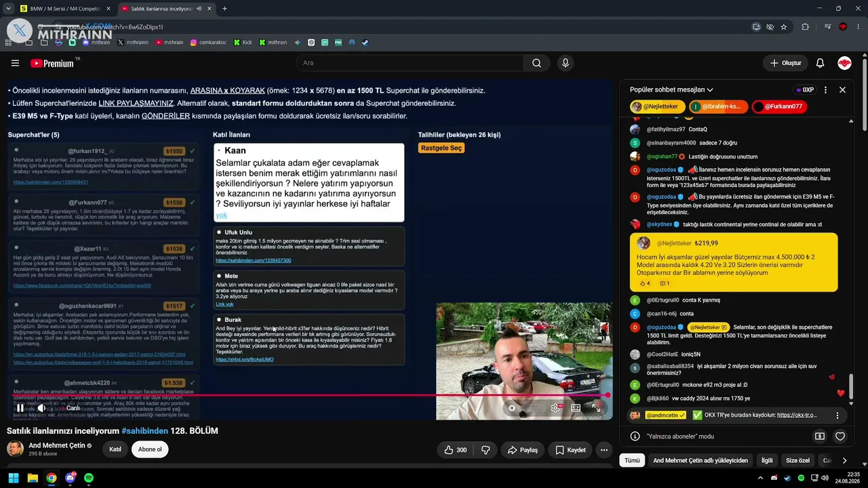
Task: Enter fullscreen in the video player
Action: 595,408
